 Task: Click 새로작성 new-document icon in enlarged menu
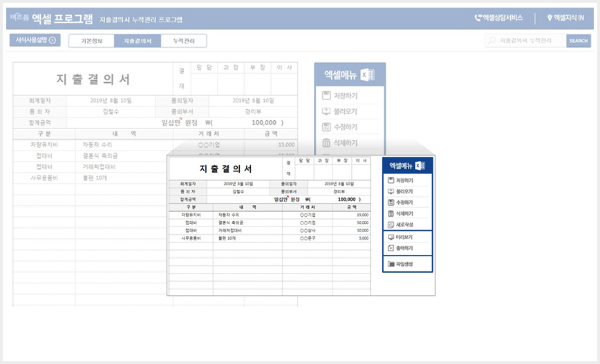coord(391,225)
